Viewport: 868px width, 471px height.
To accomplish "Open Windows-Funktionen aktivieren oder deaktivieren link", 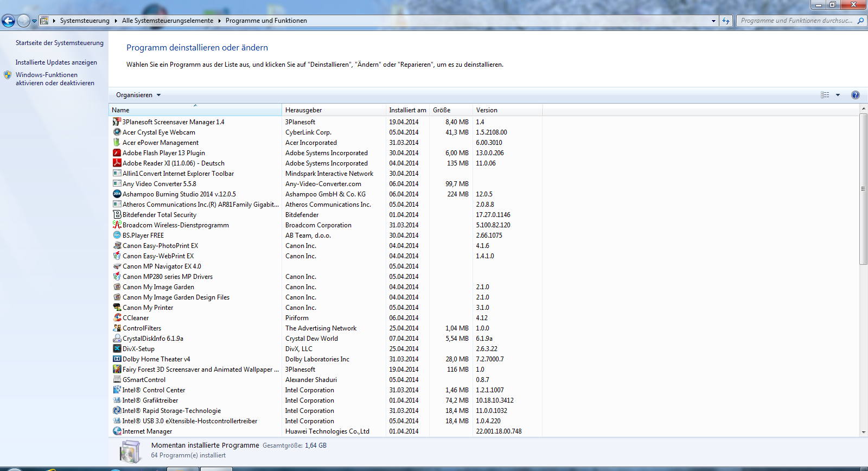I will pos(55,79).
